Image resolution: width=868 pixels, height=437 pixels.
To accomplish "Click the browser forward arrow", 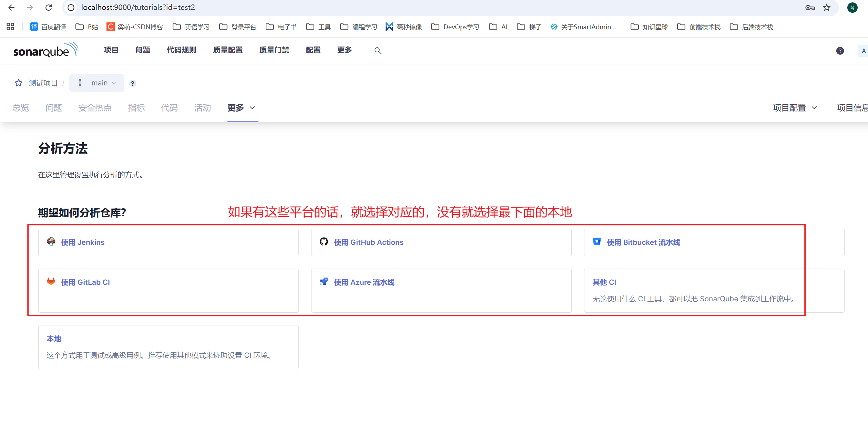I will (30, 8).
